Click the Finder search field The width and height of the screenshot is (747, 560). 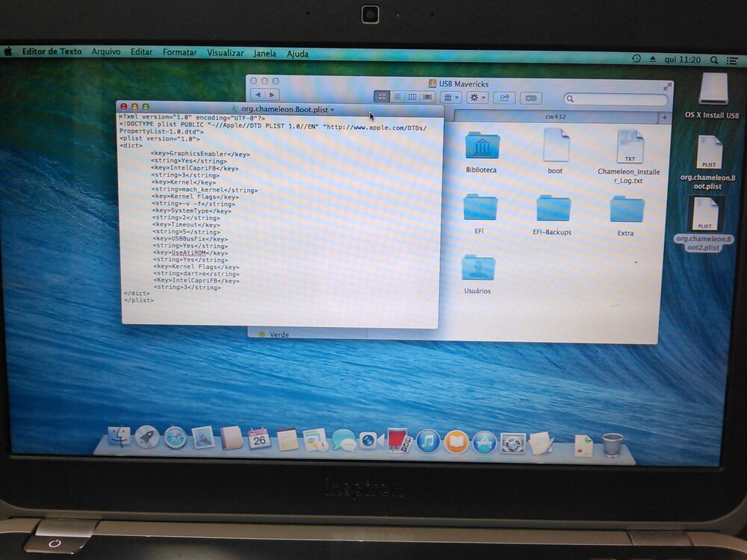(616, 99)
